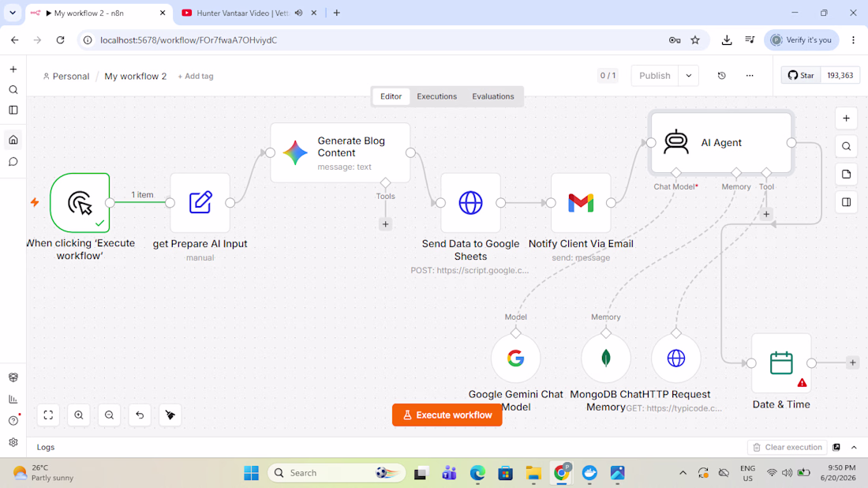Click the taskbar Search box
Image resolution: width=868 pixels, height=488 pixels.
click(x=337, y=472)
